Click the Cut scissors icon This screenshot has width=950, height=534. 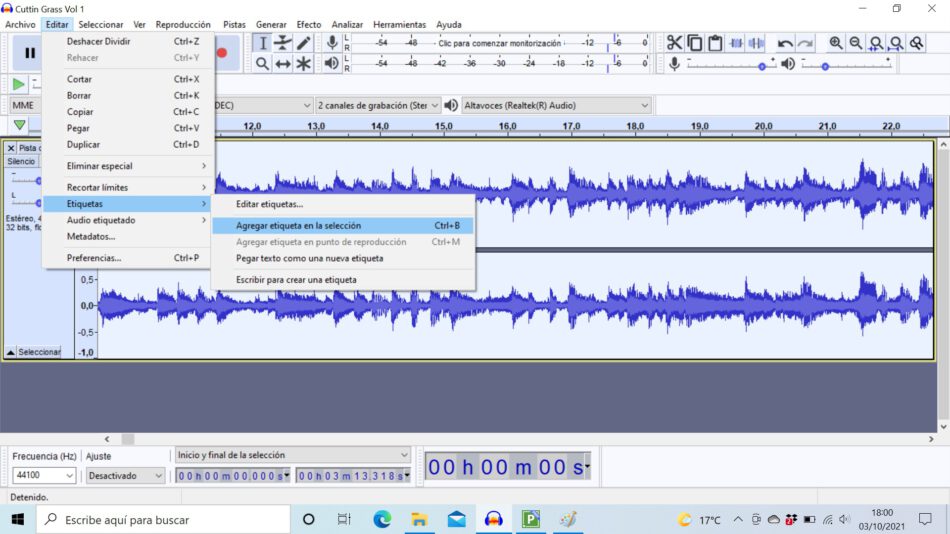(x=674, y=43)
